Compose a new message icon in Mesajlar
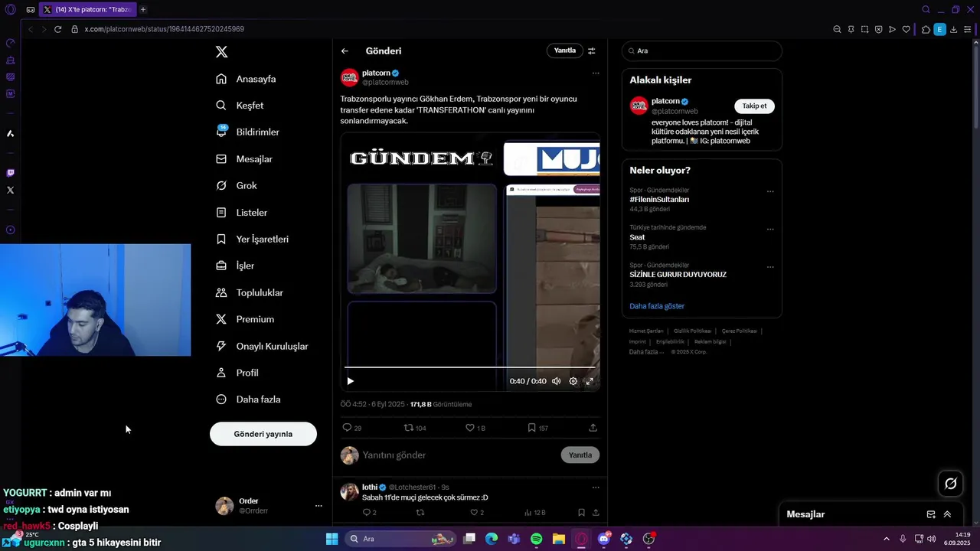Screen dimensions: 980x551 click(931, 514)
